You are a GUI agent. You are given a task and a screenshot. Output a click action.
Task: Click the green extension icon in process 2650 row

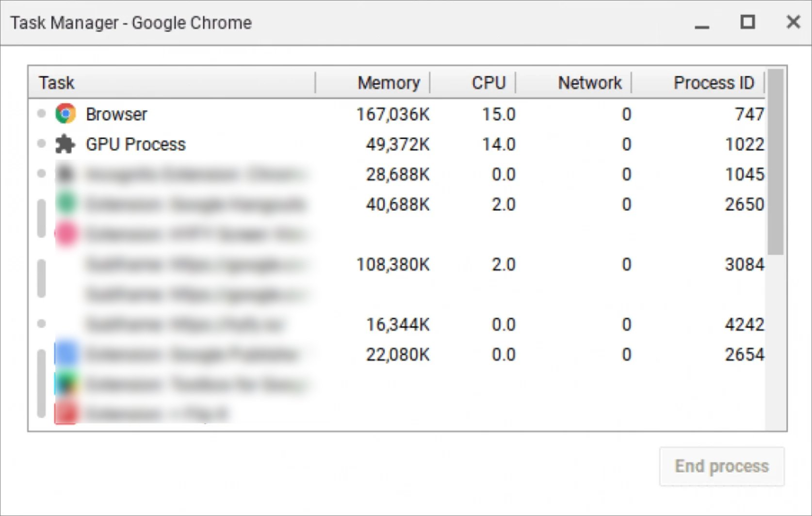(66, 203)
